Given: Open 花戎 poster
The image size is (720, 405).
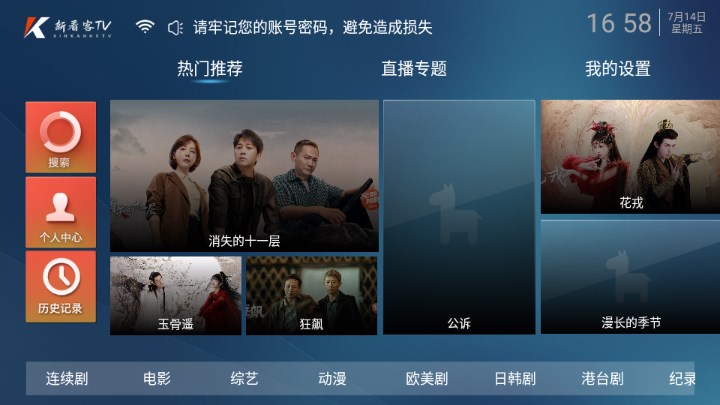Looking at the screenshot, I should coord(630,157).
